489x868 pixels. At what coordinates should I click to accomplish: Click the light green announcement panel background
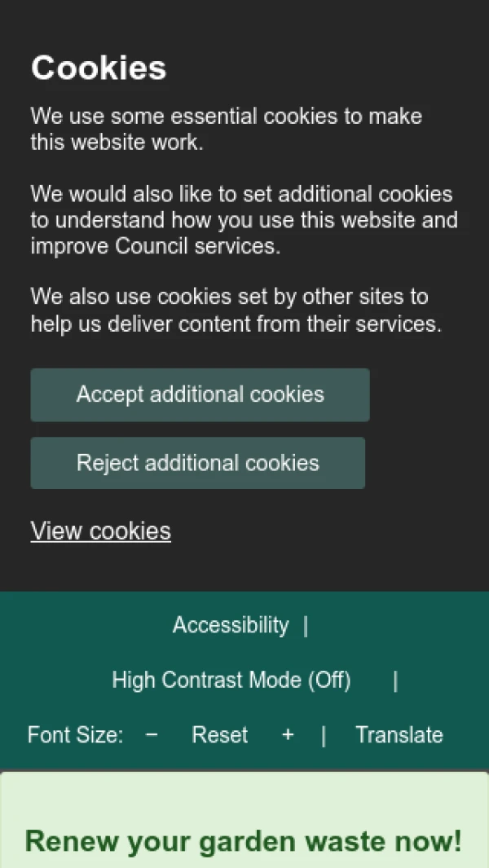pyautogui.click(x=244, y=797)
